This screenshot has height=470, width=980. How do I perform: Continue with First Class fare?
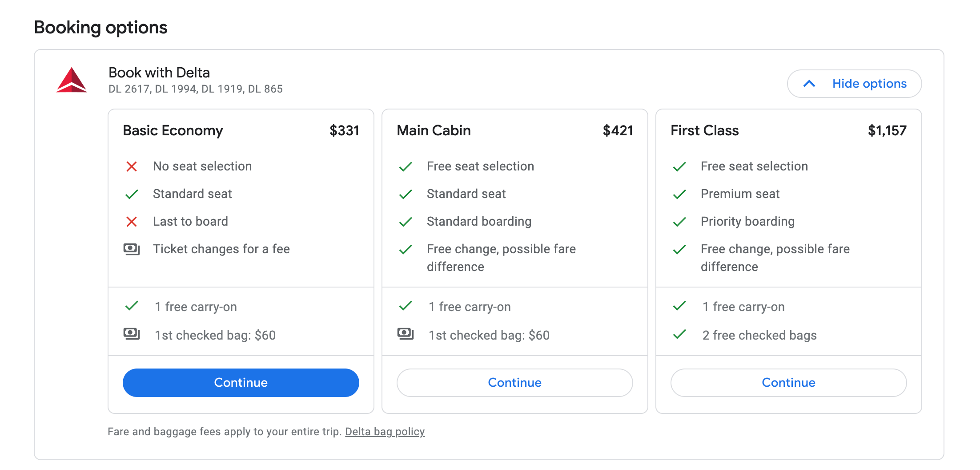pyautogui.click(x=788, y=383)
